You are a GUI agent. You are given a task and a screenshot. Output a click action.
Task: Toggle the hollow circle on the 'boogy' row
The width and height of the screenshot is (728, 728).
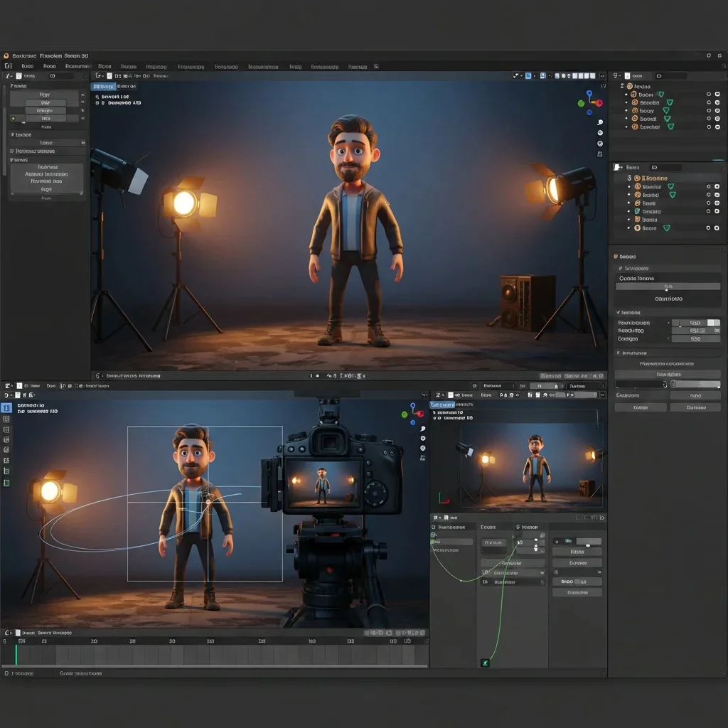pos(709,110)
